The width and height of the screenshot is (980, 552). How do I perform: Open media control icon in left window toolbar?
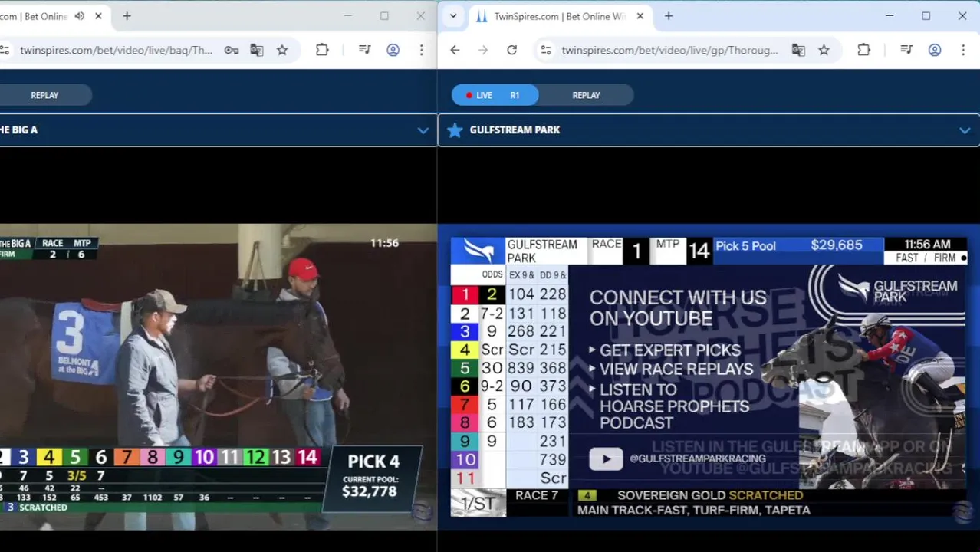(365, 50)
